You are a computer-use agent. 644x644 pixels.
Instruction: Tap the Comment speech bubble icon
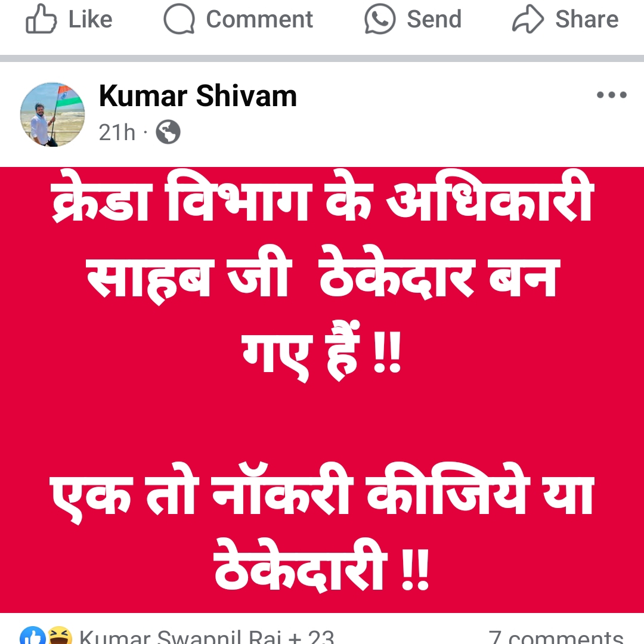click(179, 19)
